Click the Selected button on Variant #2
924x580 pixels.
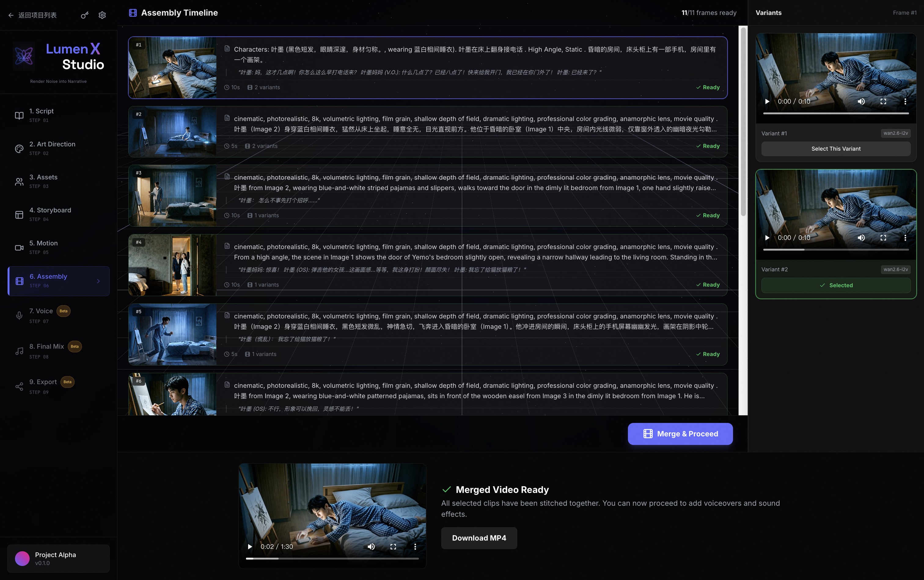coord(836,285)
